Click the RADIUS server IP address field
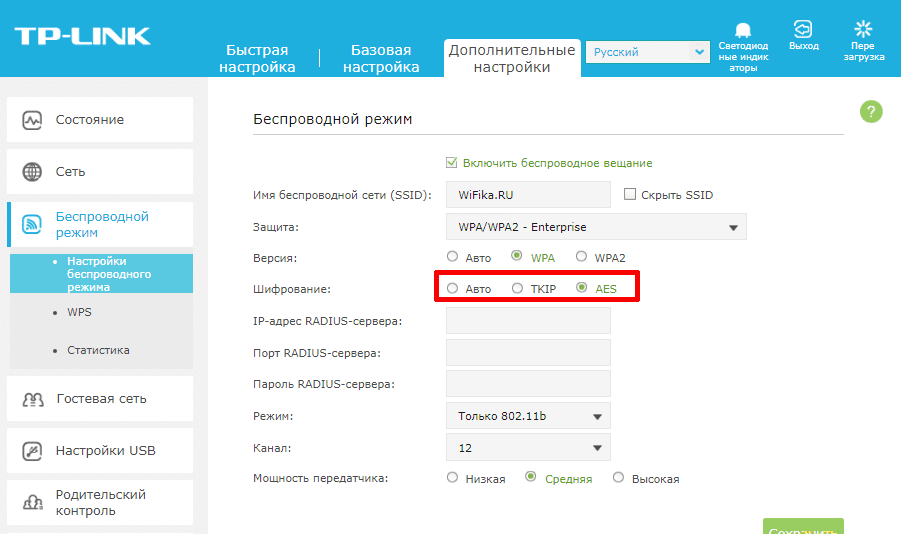This screenshot has width=912, height=534. tap(527, 321)
